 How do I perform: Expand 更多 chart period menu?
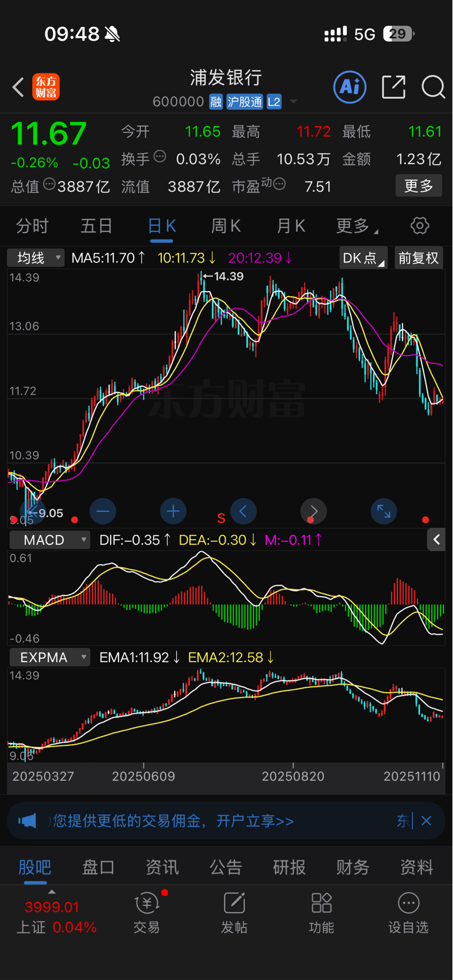(357, 225)
